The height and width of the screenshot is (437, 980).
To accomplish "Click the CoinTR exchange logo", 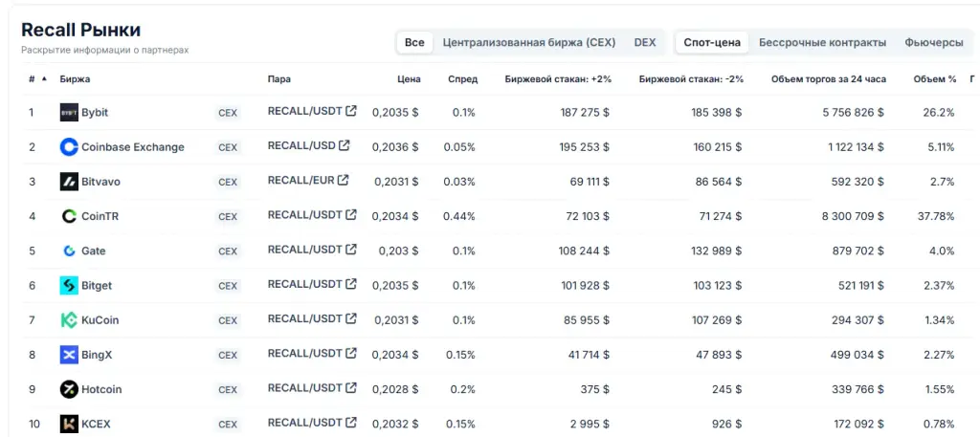I will [69, 217].
